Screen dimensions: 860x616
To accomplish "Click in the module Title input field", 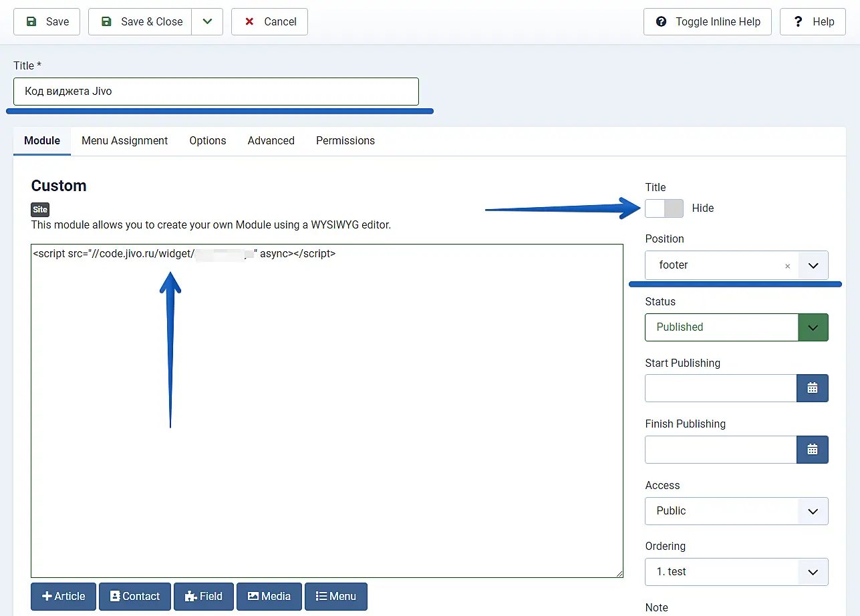I will [216, 92].
